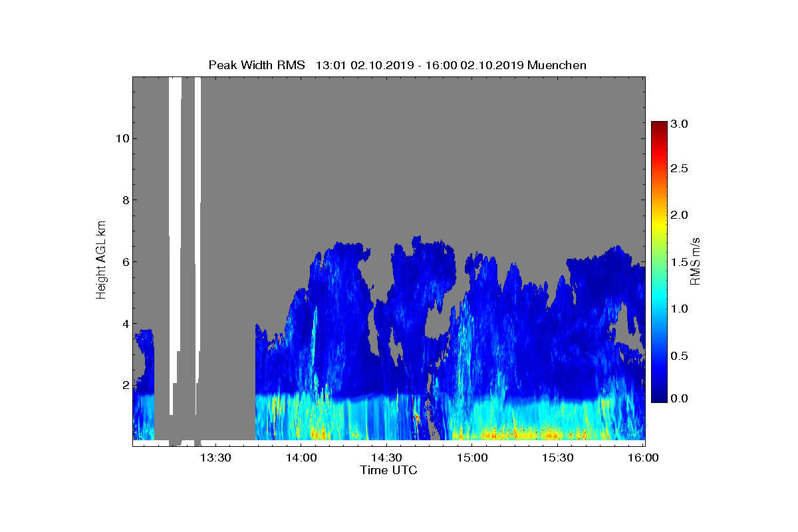Screen dimensions: 798x532
Task: Click the 15:30 time tick label
Action: pos(558,458)
